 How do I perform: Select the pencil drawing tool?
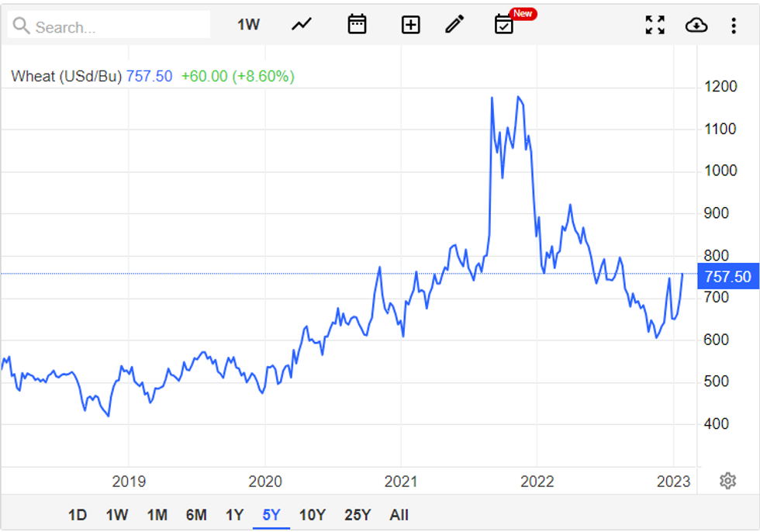pos(454,25)
